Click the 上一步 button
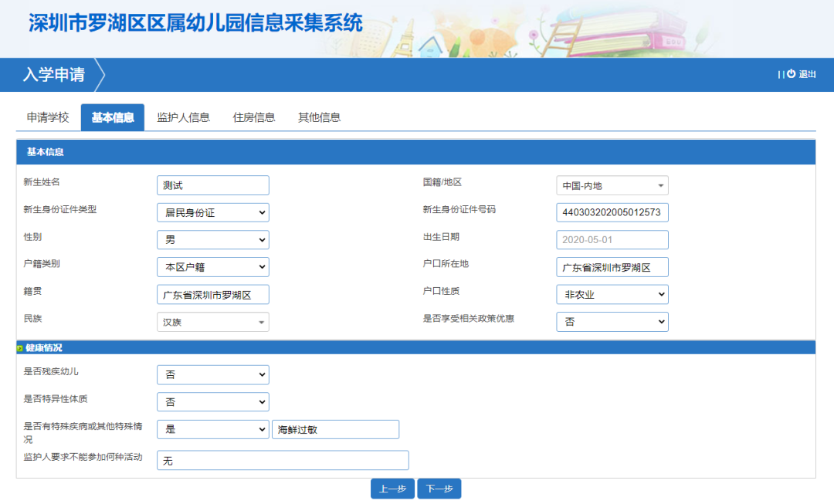The width and height of the screenshot is (834, 504). [x=392, y=488]
